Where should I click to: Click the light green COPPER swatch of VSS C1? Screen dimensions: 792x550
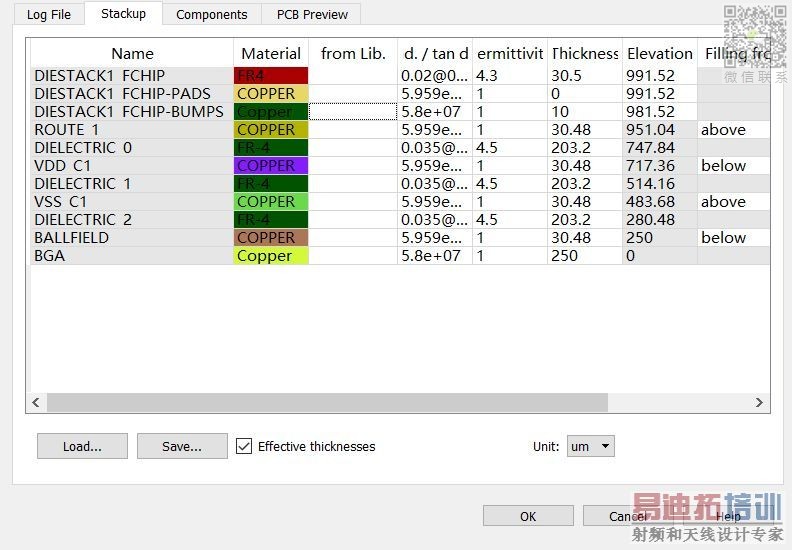tap(271, 202)
